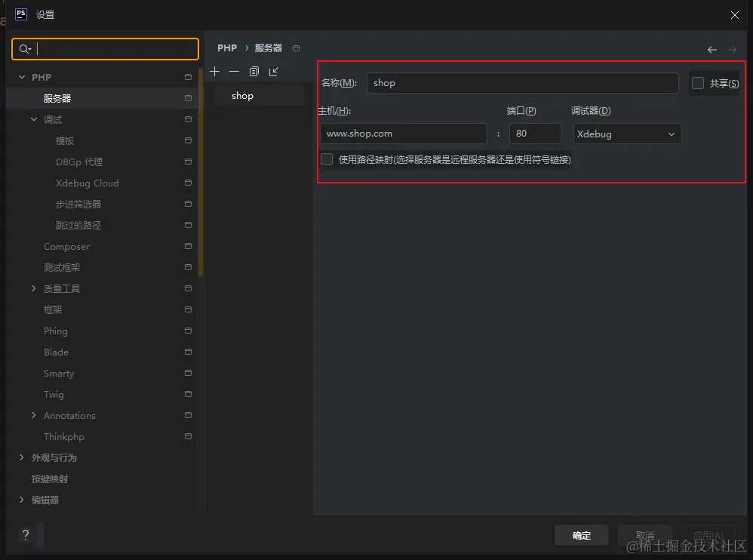Image resolution: width=753 pixels, height=560 pixels.
Task: Collapse the 调试 subsection
Action: [34, 119]
